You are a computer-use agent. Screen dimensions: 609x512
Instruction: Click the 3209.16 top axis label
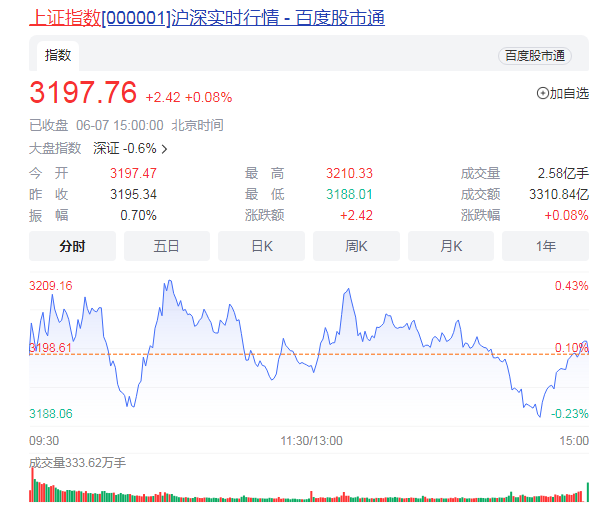(51, 286)
